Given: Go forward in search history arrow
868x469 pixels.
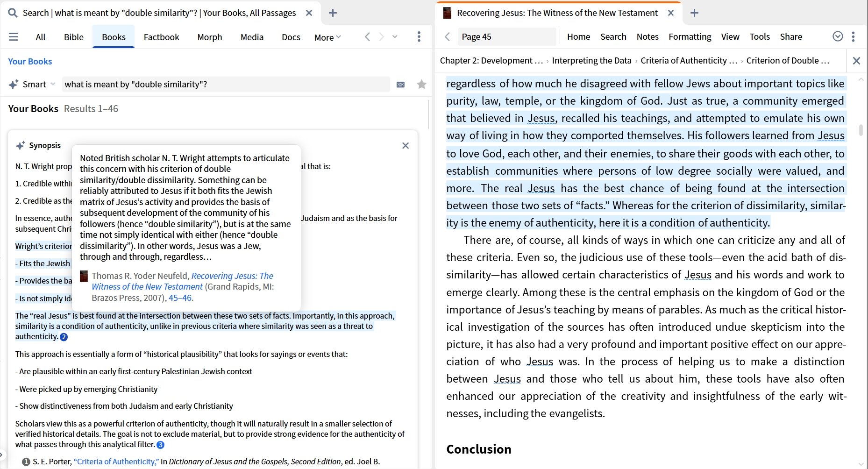Looking at the screenshot, I should pos(382,37).
